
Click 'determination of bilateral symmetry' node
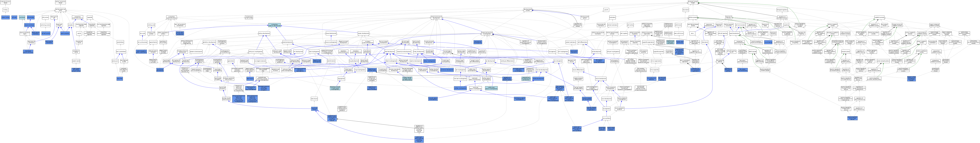point(164,51)
